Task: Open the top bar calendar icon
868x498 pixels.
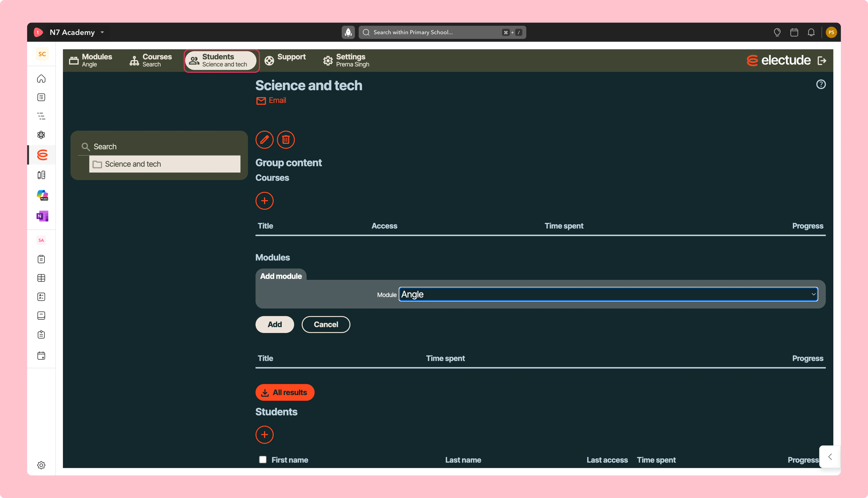Action: point(794,32)
